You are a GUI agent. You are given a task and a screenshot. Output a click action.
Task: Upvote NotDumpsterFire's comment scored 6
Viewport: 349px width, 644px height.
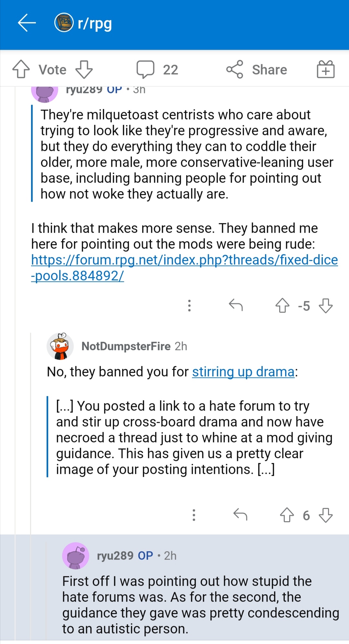287,515
